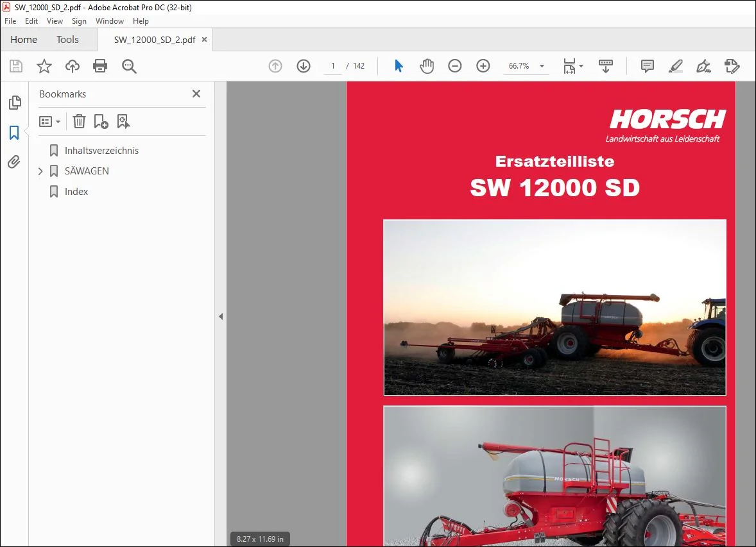
Task: Click the page number input field
Action: [x=332, y=66]
